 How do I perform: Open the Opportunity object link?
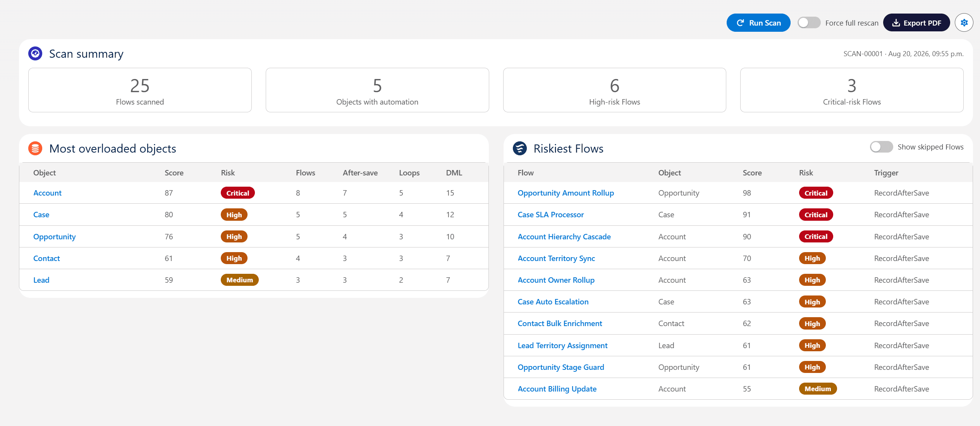[x=54, y=237]
